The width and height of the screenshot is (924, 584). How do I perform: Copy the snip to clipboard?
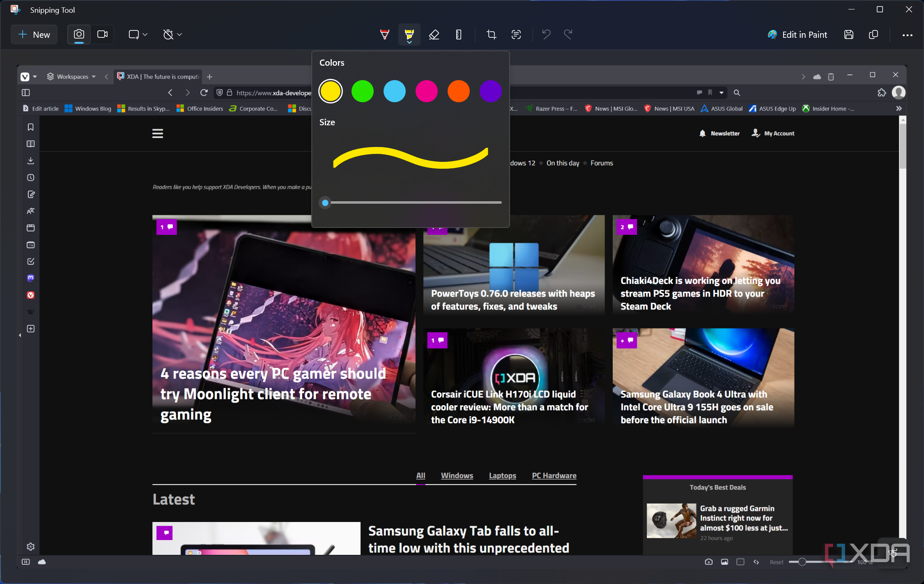point(873,34)
